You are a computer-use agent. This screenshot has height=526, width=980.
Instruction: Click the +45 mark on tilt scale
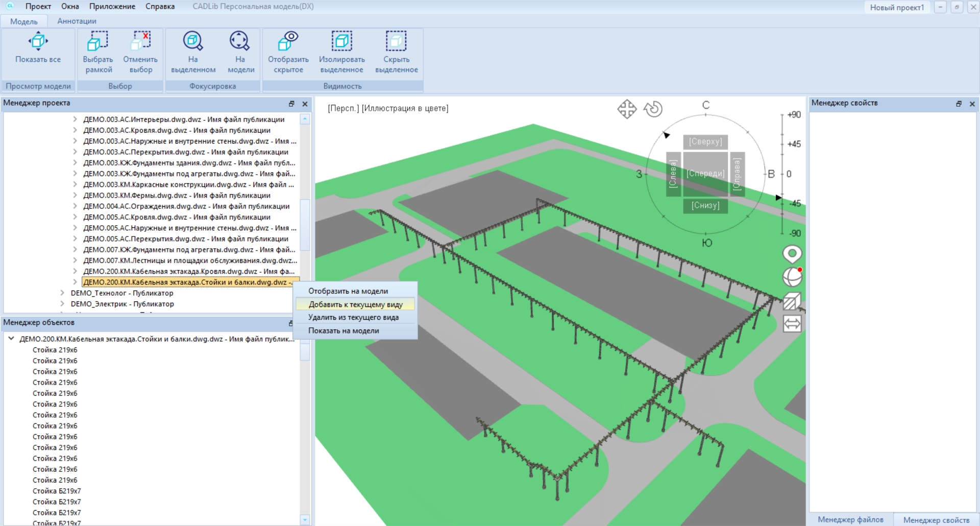coord(793,144)
